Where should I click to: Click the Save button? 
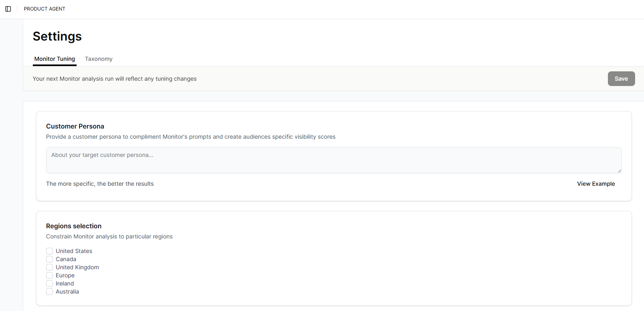[621, 79]
